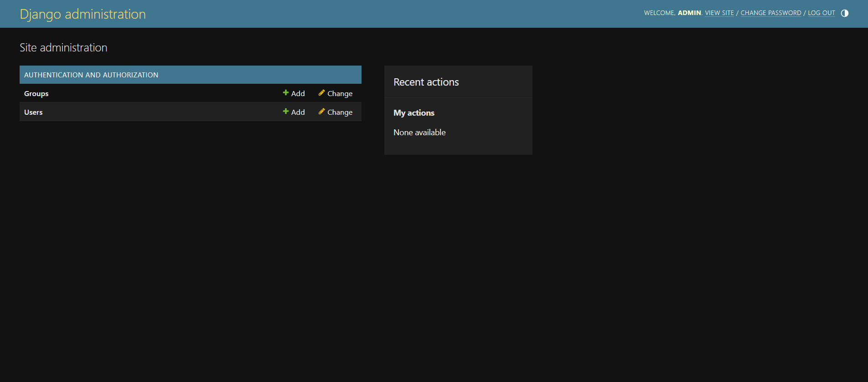Click Django administration site title
The height and width of the screenshot is (382, 868).
click(x=83, y=14)
